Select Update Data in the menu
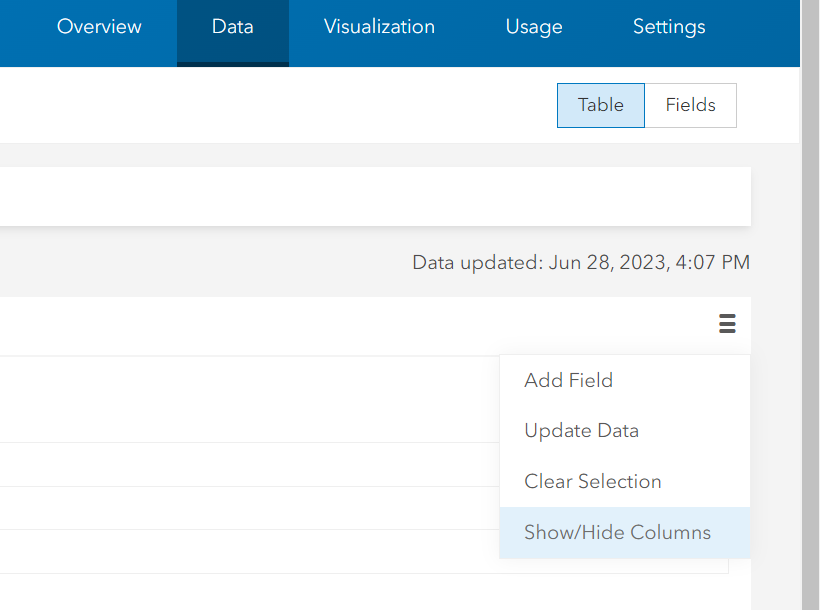The width and height of the screenshot is (820, 610). tap(581, 431)
